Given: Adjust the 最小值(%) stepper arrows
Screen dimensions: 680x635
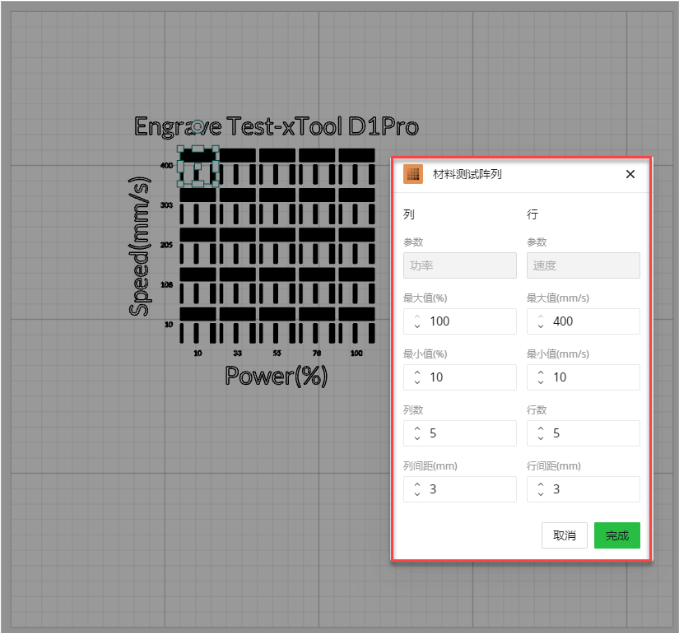Looking at the screenshot, I should coord(417,377).
